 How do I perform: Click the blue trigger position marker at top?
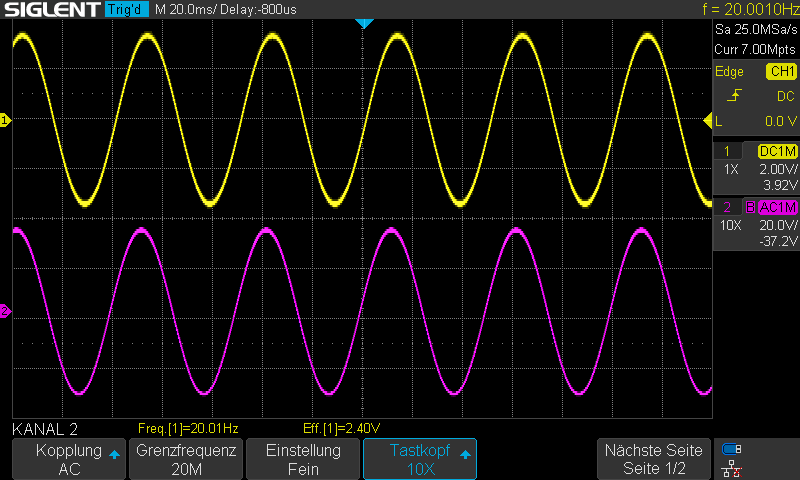365,23
